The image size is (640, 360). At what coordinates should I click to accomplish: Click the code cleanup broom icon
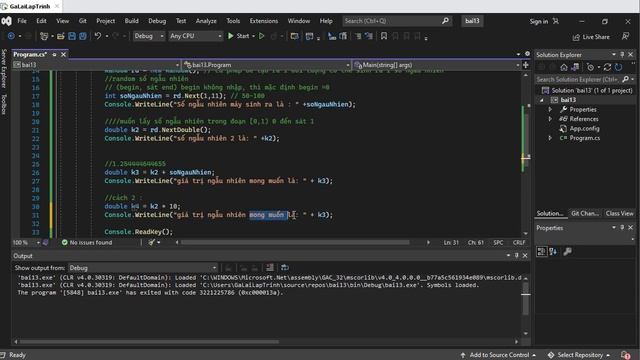[x=152, y=242]
